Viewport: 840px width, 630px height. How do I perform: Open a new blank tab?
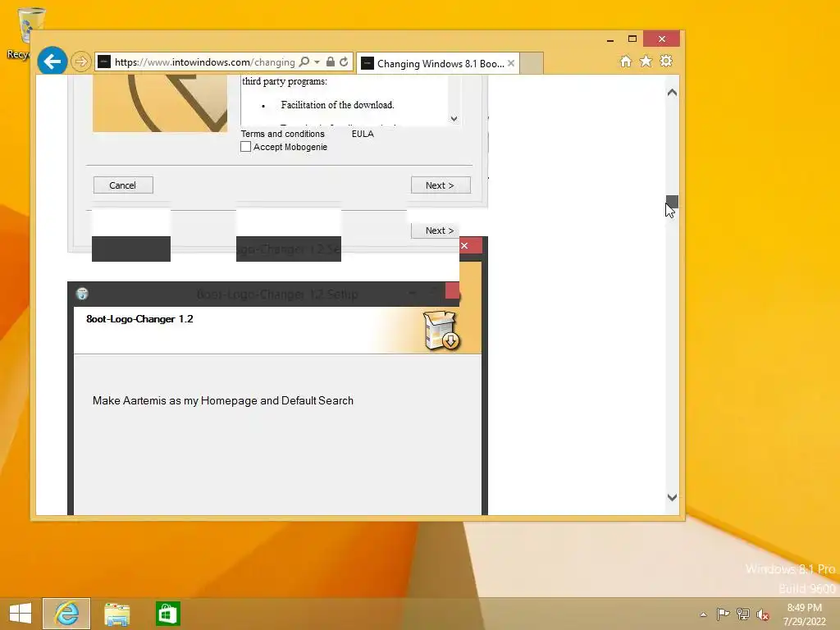click(x=532, y=63)
